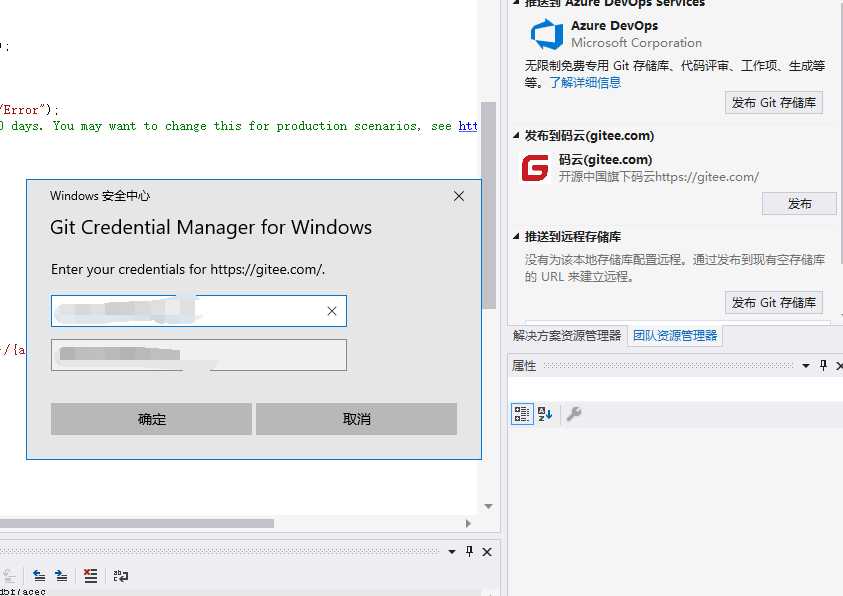
Task: Open bottom panel window position dropdown
Action: click(452, 552)
